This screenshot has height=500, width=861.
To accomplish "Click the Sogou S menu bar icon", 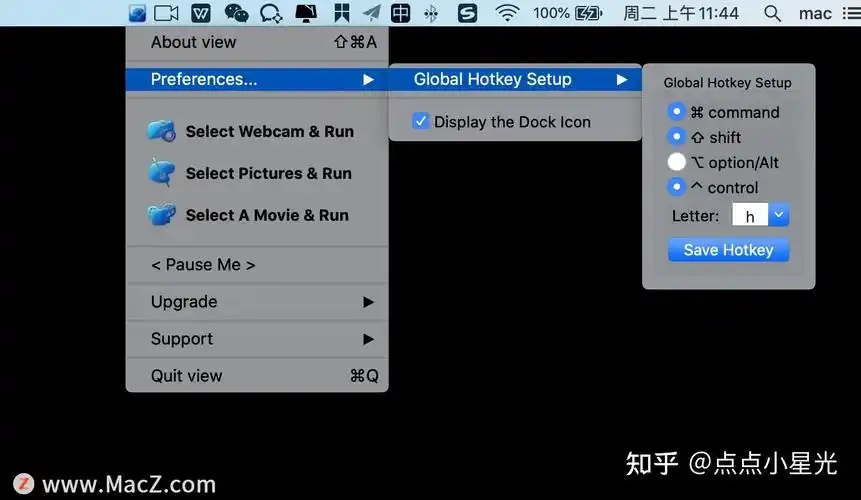I will pos(467,13).
